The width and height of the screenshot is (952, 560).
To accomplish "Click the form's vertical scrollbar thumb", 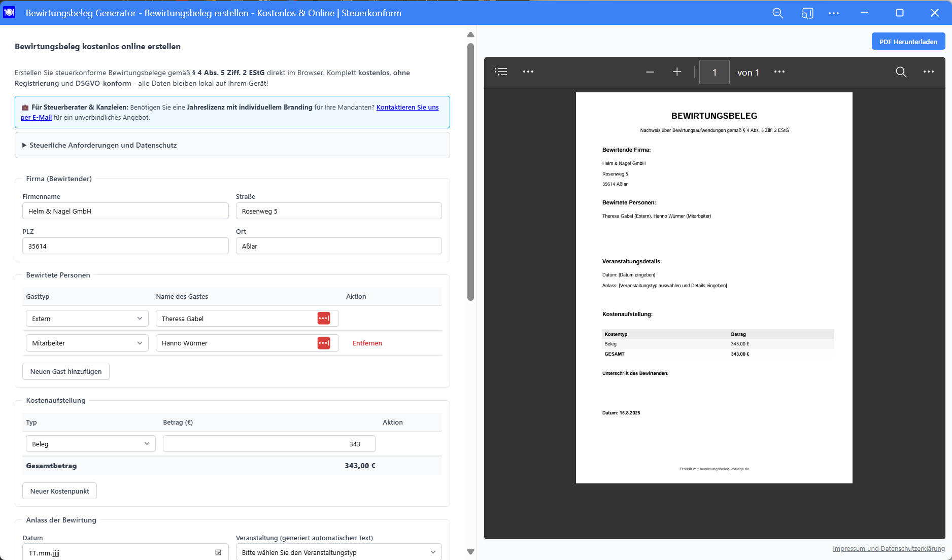I will pos(470,171).
